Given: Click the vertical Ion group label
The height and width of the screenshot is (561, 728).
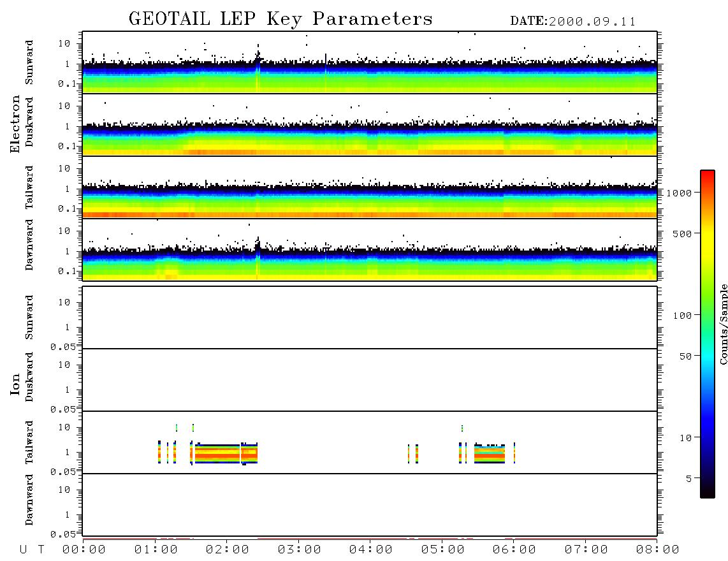Looking at the screenshot, I should [15, 384].
